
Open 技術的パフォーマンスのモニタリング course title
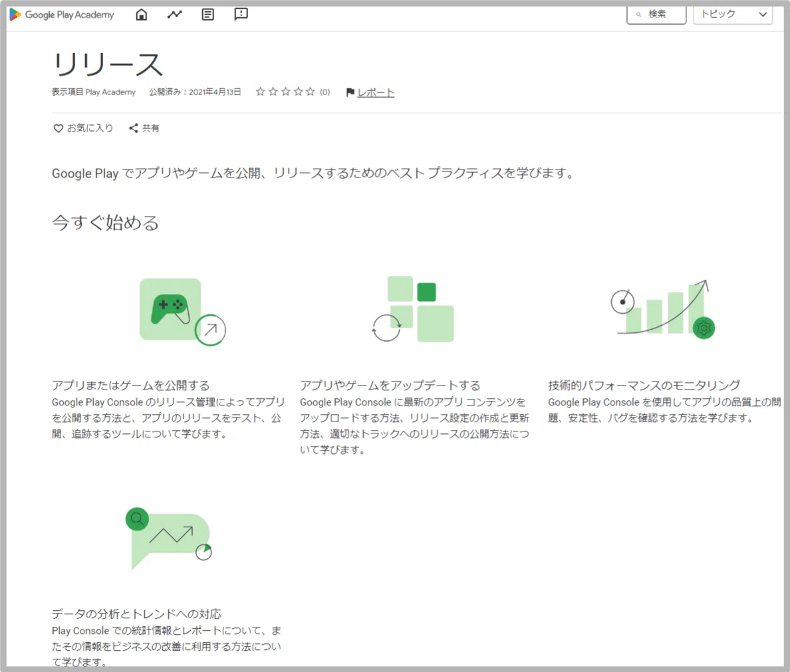pyautogui.click(x=644, y=386)
